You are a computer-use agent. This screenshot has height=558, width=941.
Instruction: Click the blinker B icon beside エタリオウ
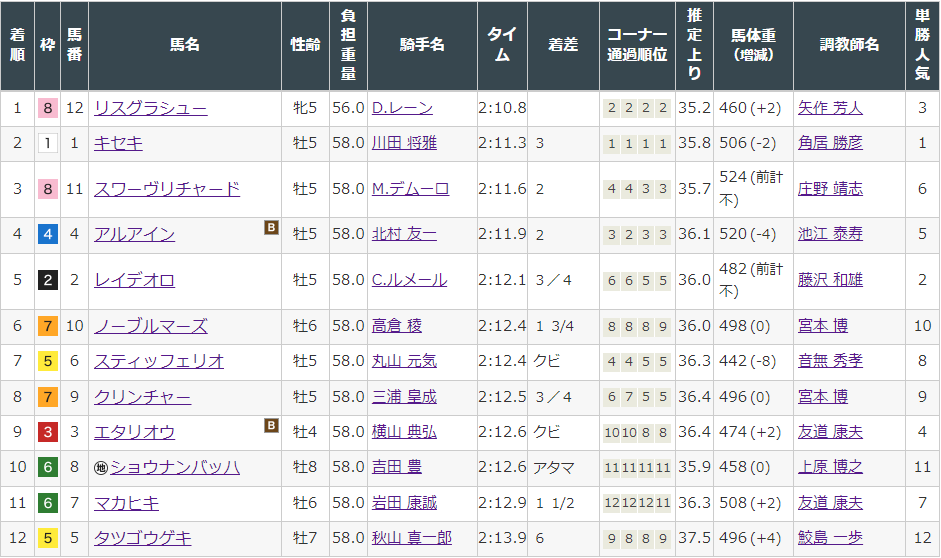(x=271, y=425)
